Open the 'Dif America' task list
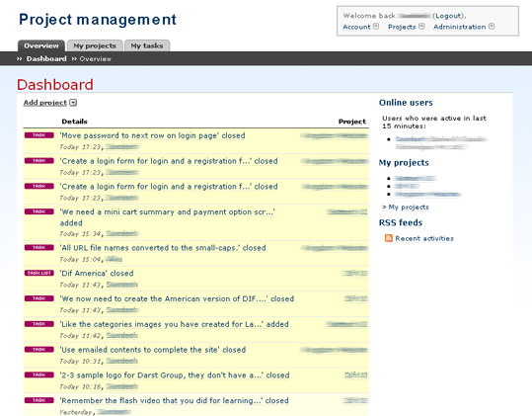Image resolution: width=532 pixels, height=416 pixels. click(97, 274)
